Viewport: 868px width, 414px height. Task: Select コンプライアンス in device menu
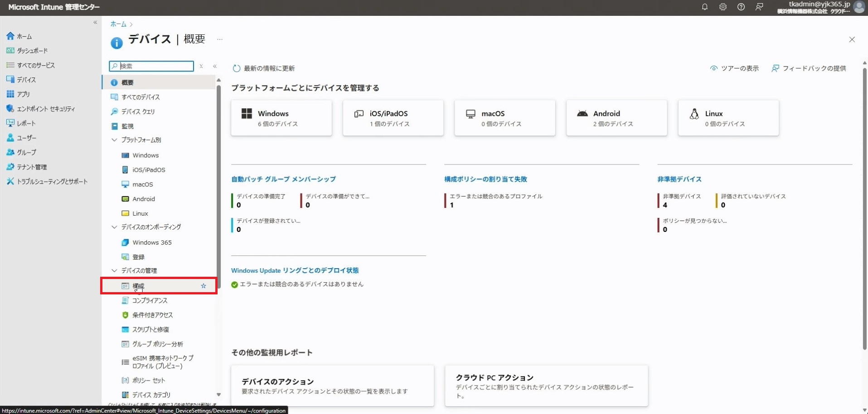point(150,301)
